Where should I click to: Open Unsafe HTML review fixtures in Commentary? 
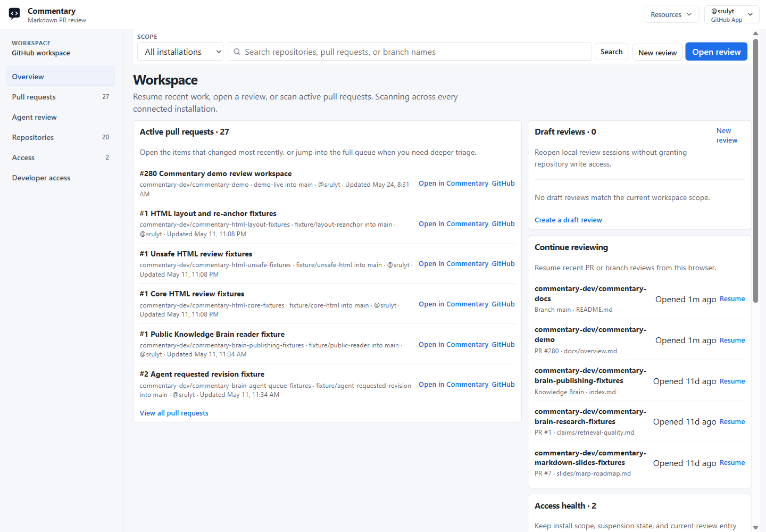tap(453, 264)
